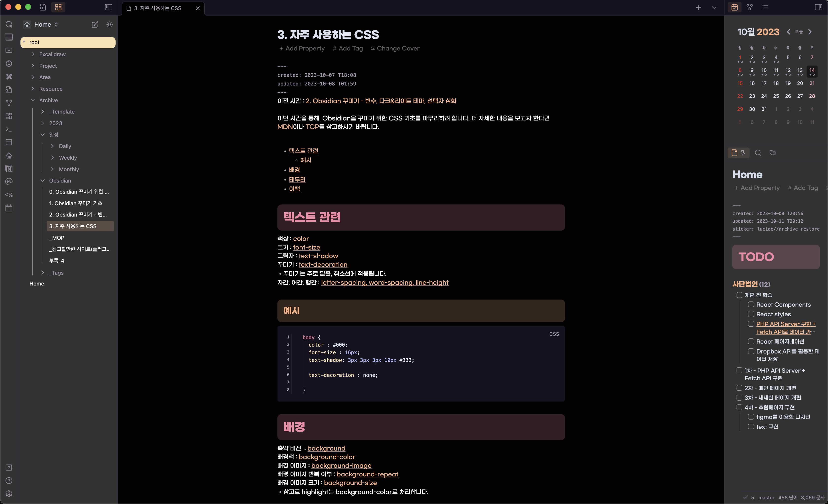Open the outline list icon
The height and width of the screenshot is (504, 828).
pyautogui.click(x=765, y=7)
